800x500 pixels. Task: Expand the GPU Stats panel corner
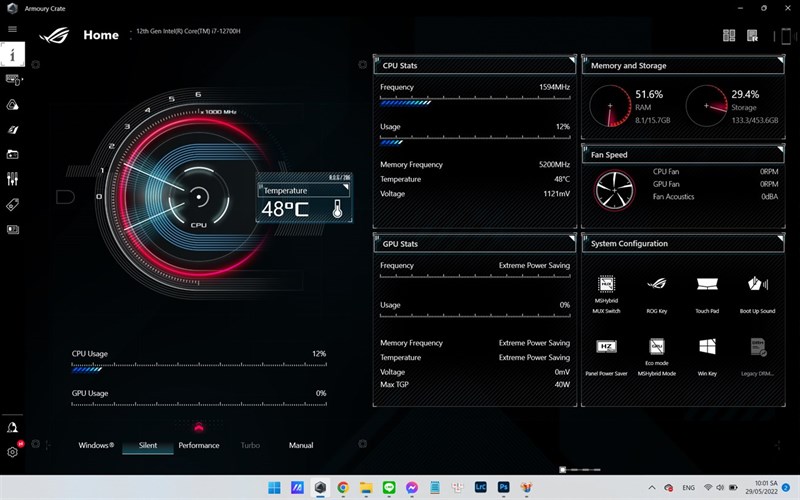(572, 238)
